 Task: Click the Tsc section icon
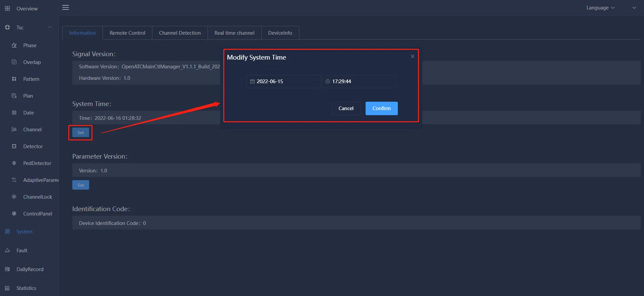click(x=7, y=27)
